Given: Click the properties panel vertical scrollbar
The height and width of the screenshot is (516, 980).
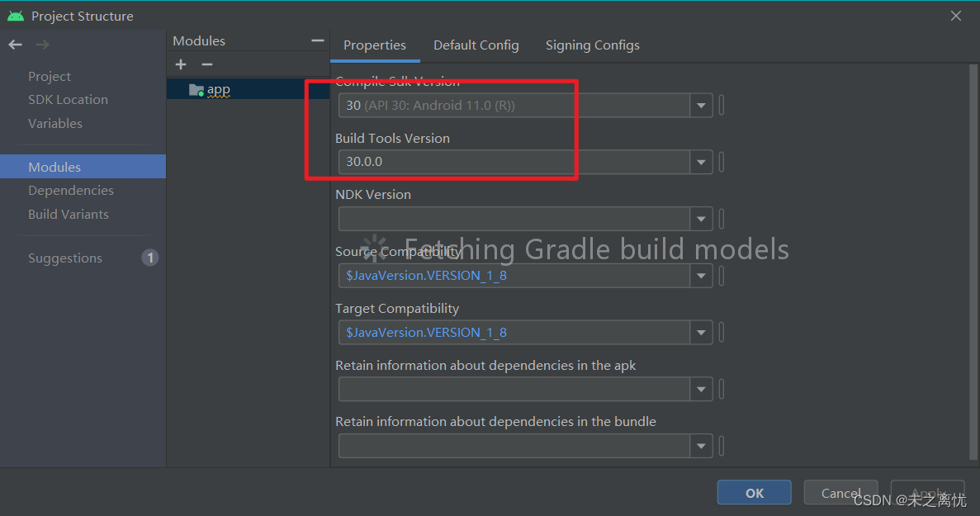Looking at the screenshot, I should pos(973,263).
